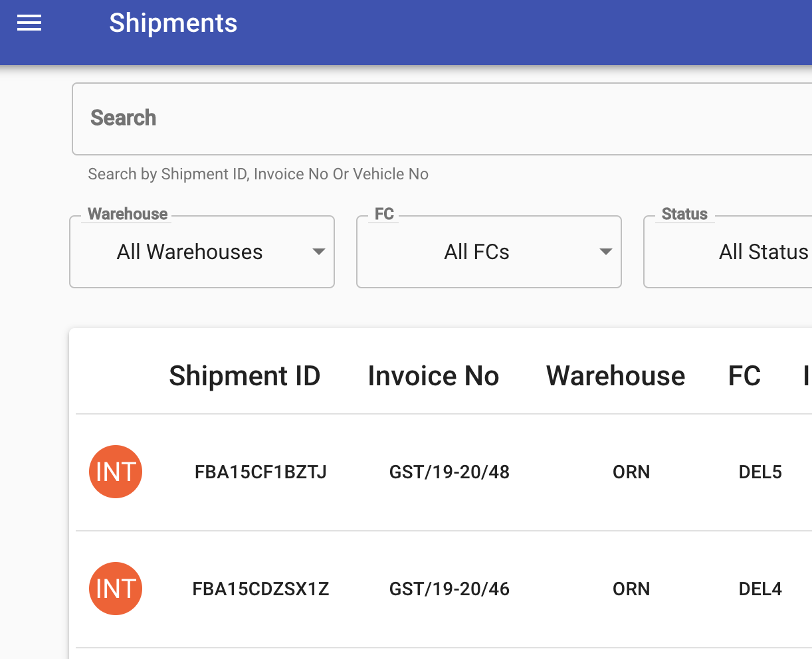Click the INT badge on shipment FBA15CDZSX1Z

tap(116, 589)
